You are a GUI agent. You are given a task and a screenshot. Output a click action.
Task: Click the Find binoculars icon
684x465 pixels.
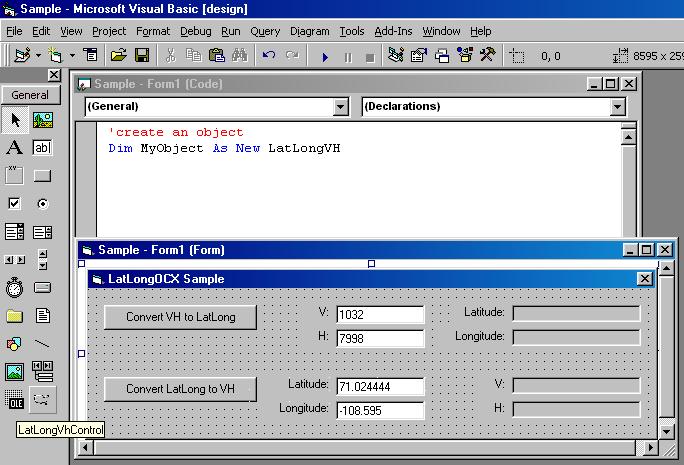point(240,55)
